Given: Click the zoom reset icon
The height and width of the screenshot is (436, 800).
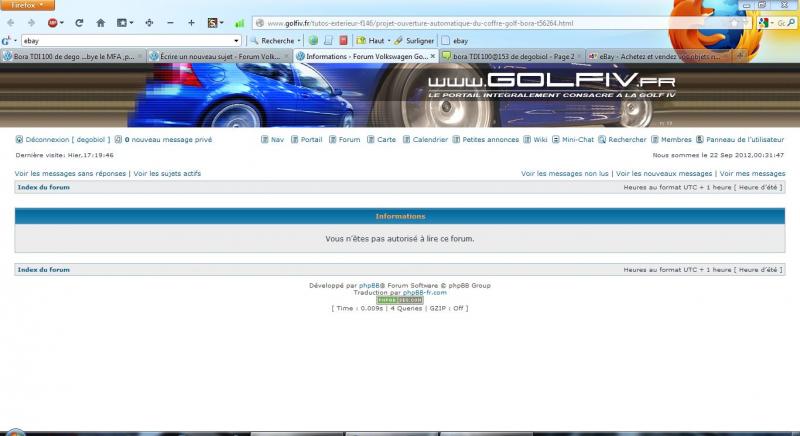Looking at the screenshot, I should tap(149, 23).
